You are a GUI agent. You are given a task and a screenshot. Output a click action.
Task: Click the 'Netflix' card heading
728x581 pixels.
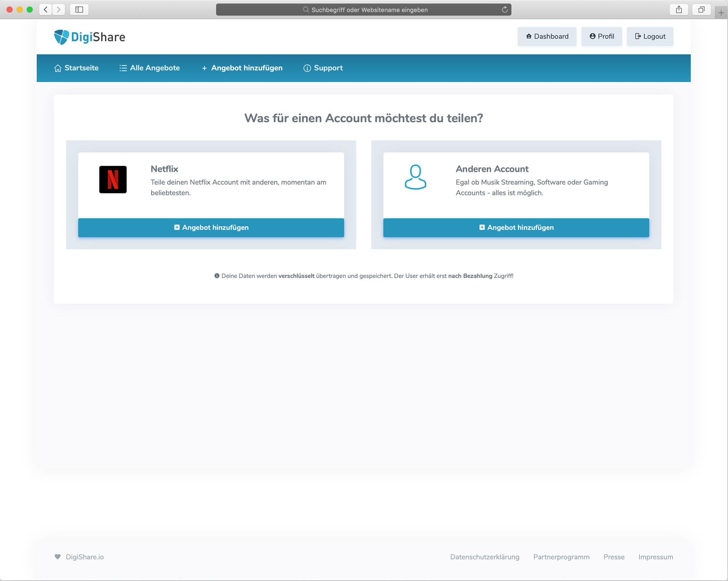[164, 169]
